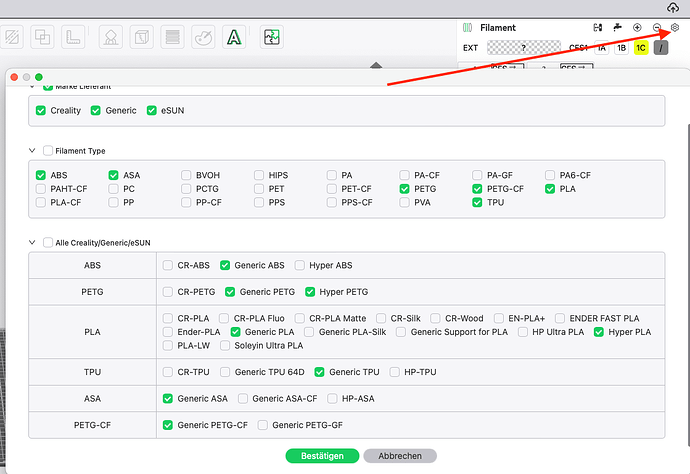Open filament settings gear icon
Screen dimensions: 690x474
(675, 28)
